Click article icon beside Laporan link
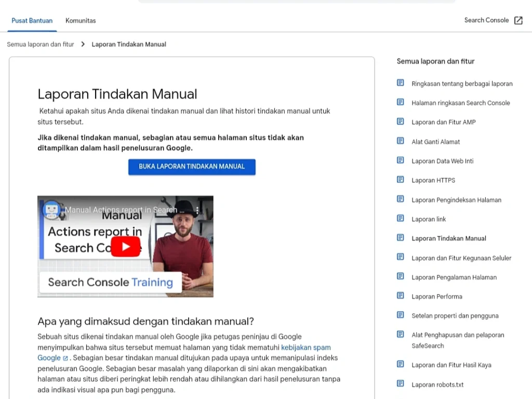This screenshot has height=399, width=532. point(401,218)
